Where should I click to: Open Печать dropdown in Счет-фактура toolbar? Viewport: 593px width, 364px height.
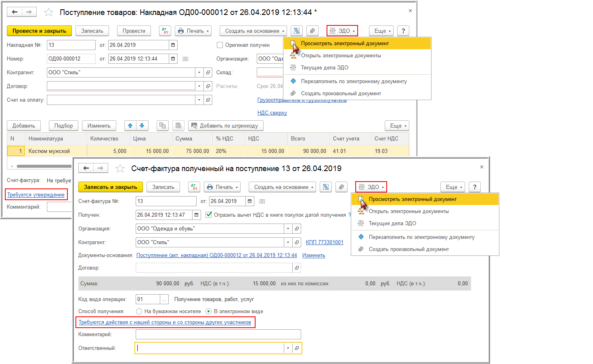[x=222, y=187]
